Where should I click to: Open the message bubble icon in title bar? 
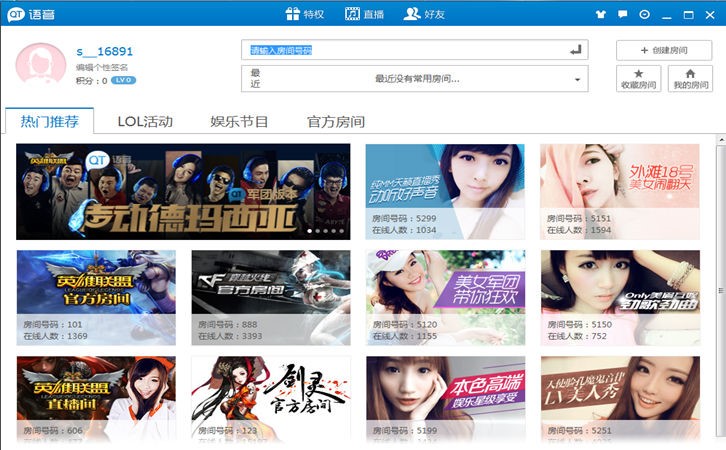pyautogui.click(x=623, y=15)
